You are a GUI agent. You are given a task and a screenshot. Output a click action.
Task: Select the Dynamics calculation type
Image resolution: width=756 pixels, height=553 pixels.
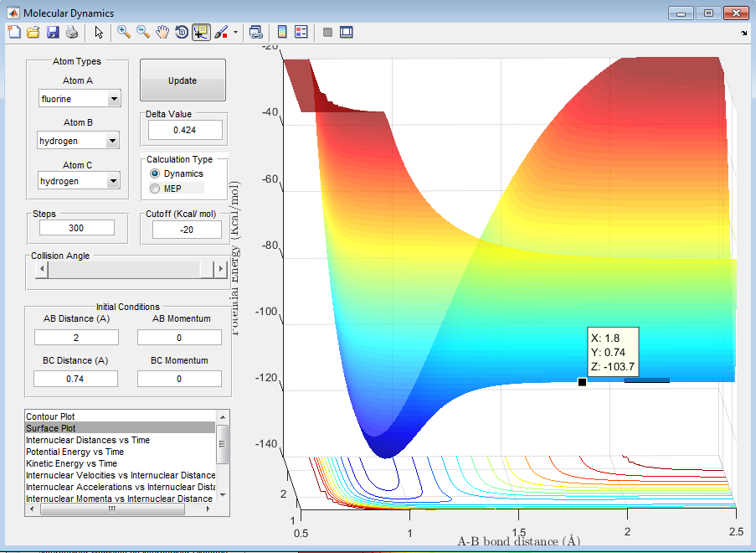click(x=154, y=173)
